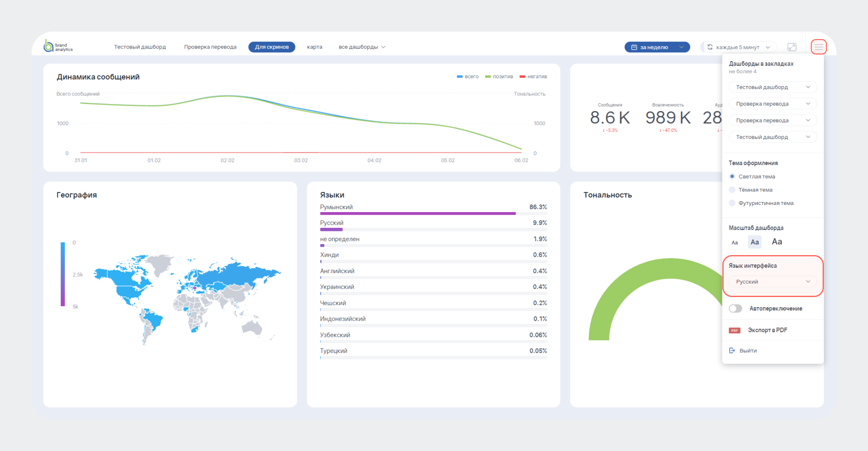This screenshot has width=868, height=451.
Task: Select the Тёмная тема radio option
Action: tap(732, 190)
